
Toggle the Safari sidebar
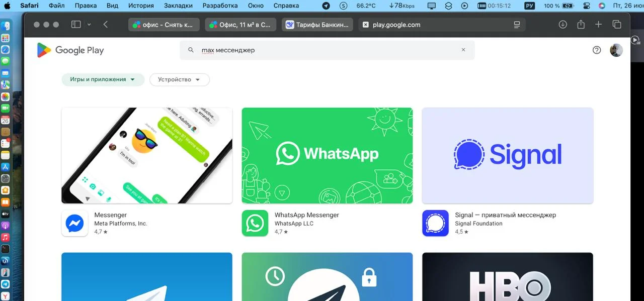point(76,25)
